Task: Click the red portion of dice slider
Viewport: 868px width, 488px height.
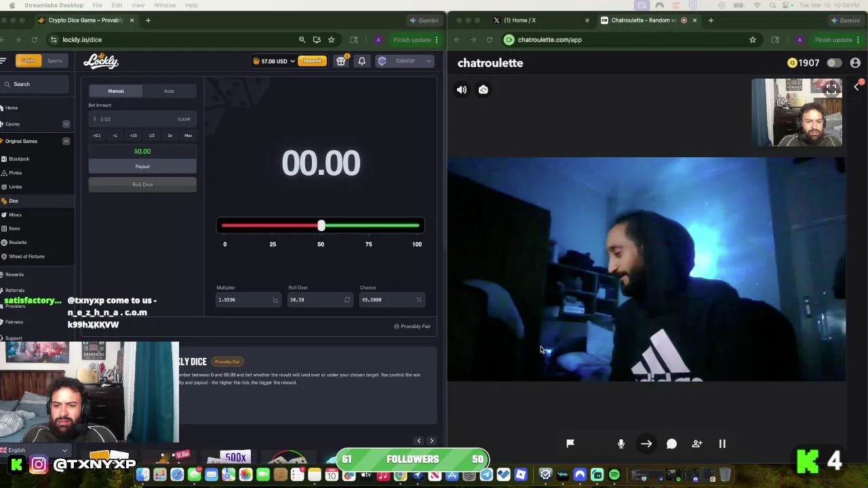Action: pos(270,226)
